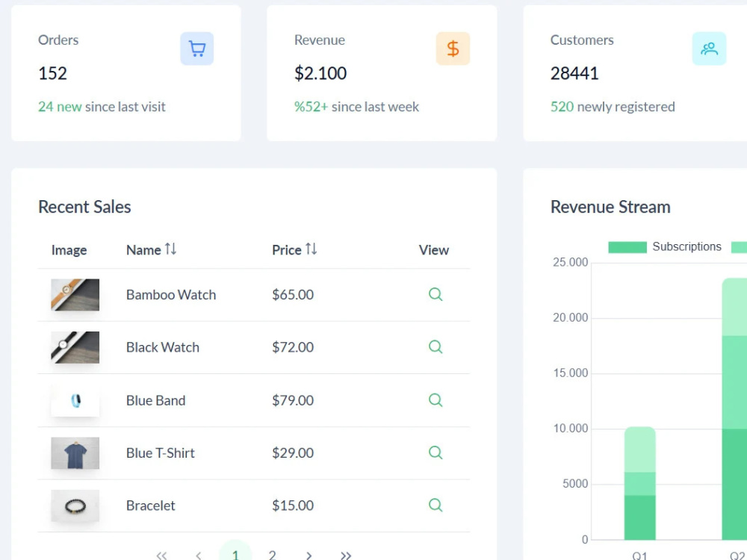Open the Bamboo Watch product thumbnail
747x560 pixels.
tap(75, 295)
